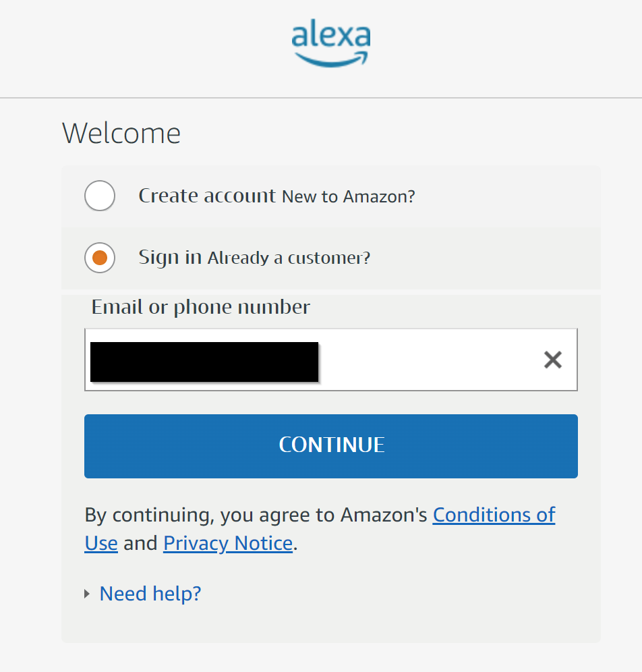Open the Privacy Notice link
The height and width of the screenshot is (672, 642).
pyautogui.click(x=228, y=543)
